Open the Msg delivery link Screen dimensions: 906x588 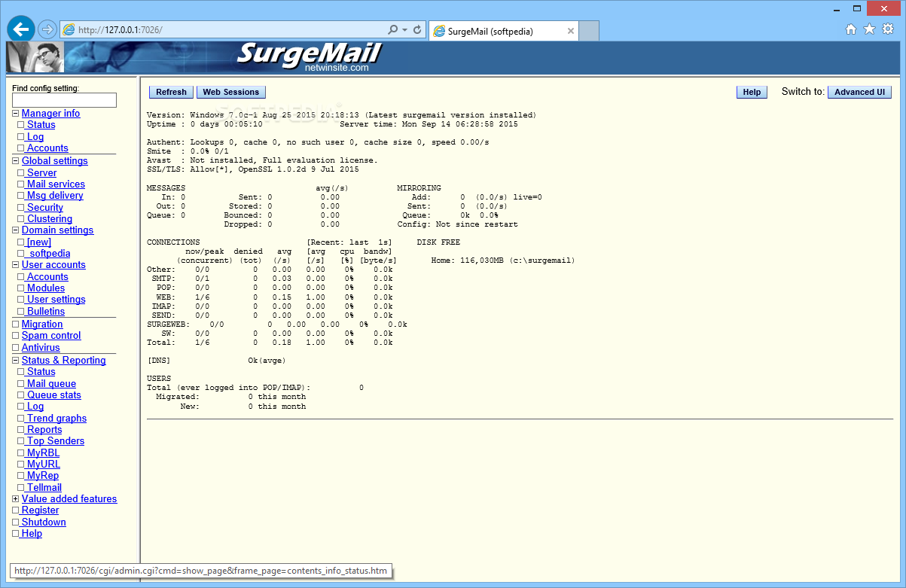[x=55, y=196]
